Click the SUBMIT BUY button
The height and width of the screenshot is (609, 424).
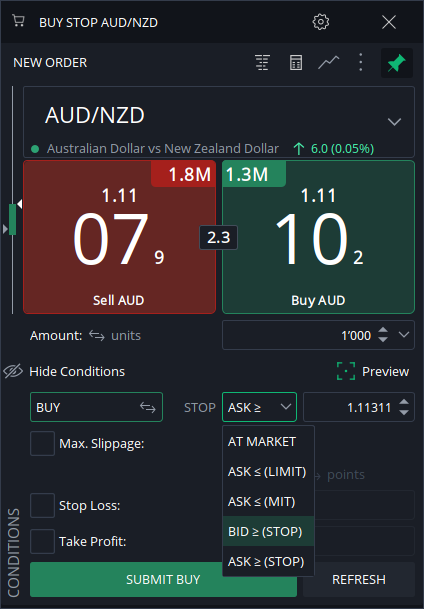coord(163,579)
